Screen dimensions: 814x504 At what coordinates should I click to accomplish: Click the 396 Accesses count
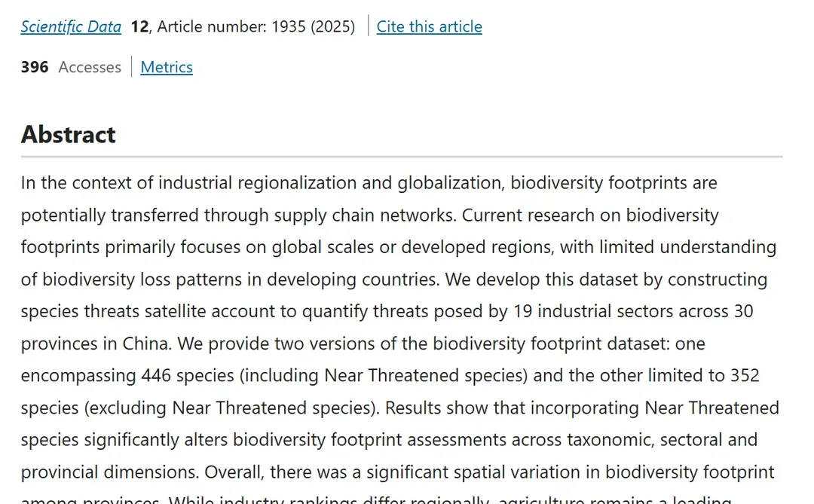71,67
